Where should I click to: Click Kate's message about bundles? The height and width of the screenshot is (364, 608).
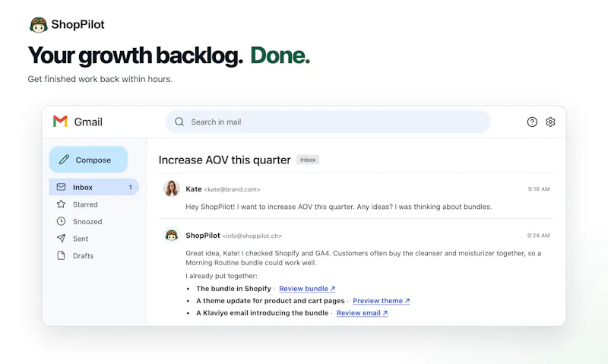[x=338, y=207]
